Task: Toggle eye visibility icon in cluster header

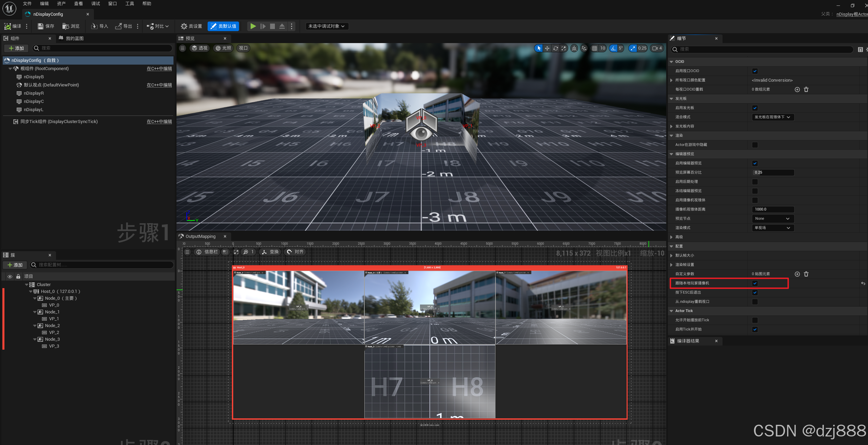Action: click(x=10, y=277)
